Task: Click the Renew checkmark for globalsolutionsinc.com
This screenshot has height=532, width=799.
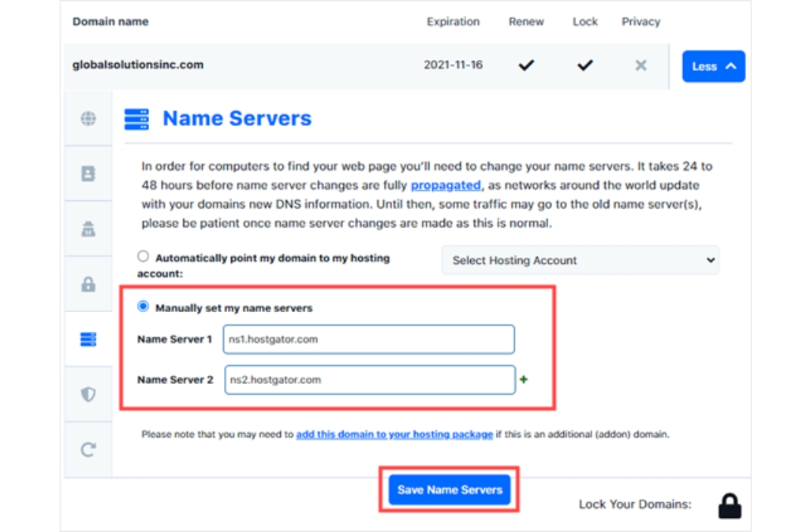Action: pyautogui.click(x=526, y=65)
